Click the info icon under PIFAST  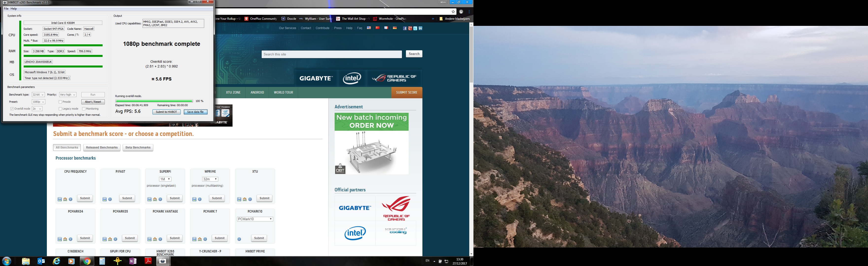point(110,199)
